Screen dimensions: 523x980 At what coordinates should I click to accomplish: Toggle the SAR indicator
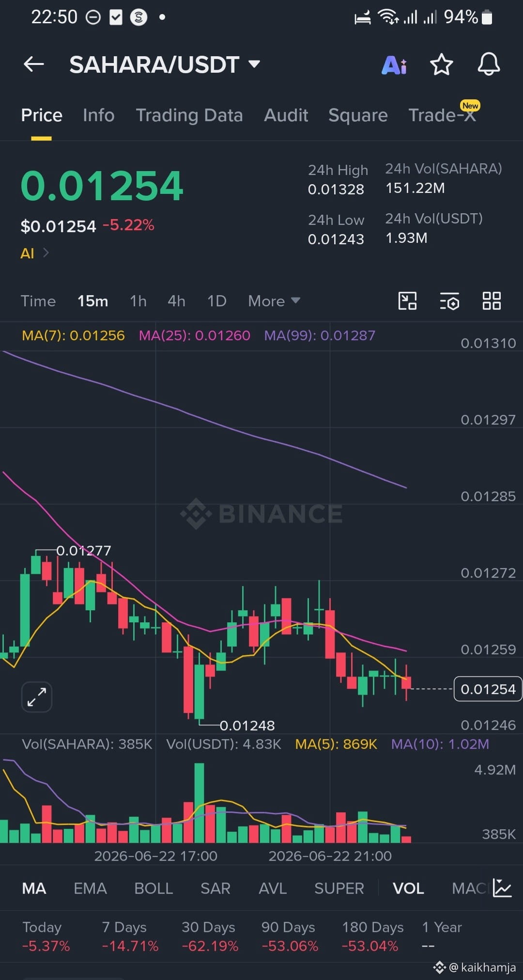215,888
